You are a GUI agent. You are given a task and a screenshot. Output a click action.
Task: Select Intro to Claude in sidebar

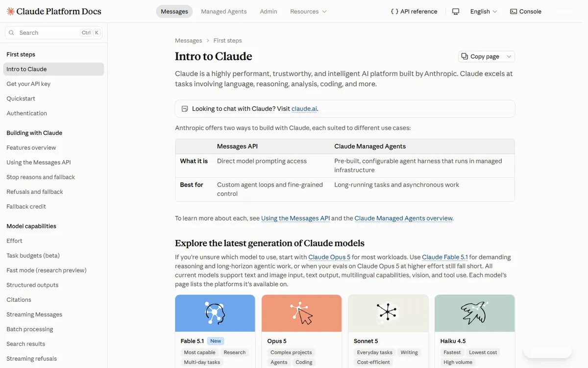(x=54, y=69)
